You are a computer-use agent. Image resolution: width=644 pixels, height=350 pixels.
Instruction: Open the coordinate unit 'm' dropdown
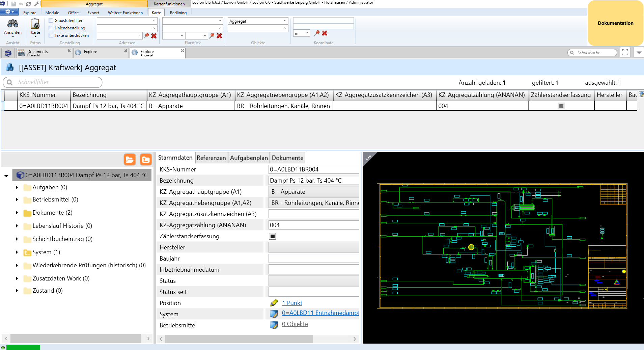point(306,33)
